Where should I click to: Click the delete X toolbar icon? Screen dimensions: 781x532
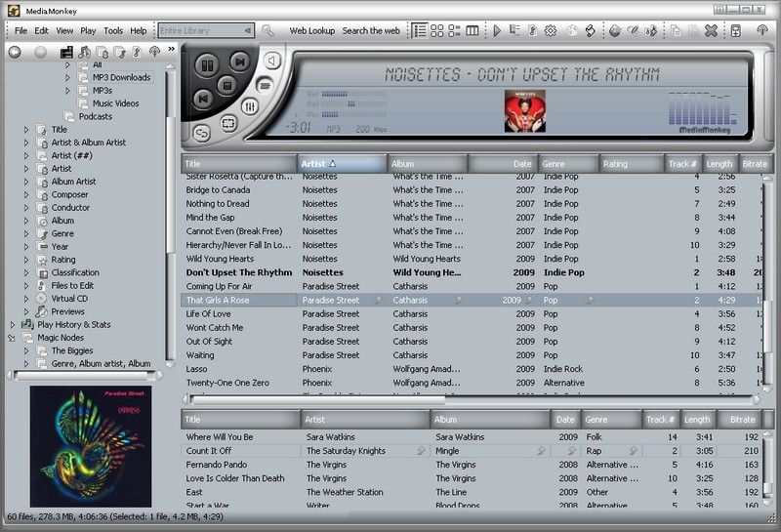click(711, 30)
